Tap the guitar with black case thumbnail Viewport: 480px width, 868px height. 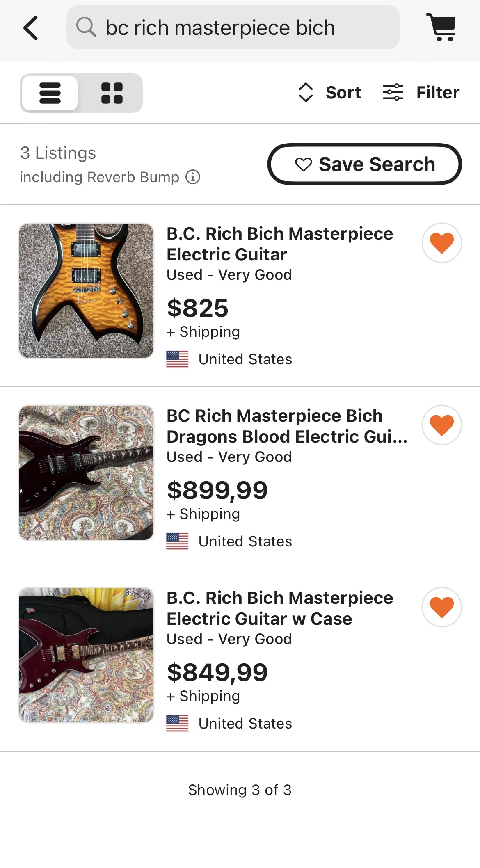pos(86,655)
